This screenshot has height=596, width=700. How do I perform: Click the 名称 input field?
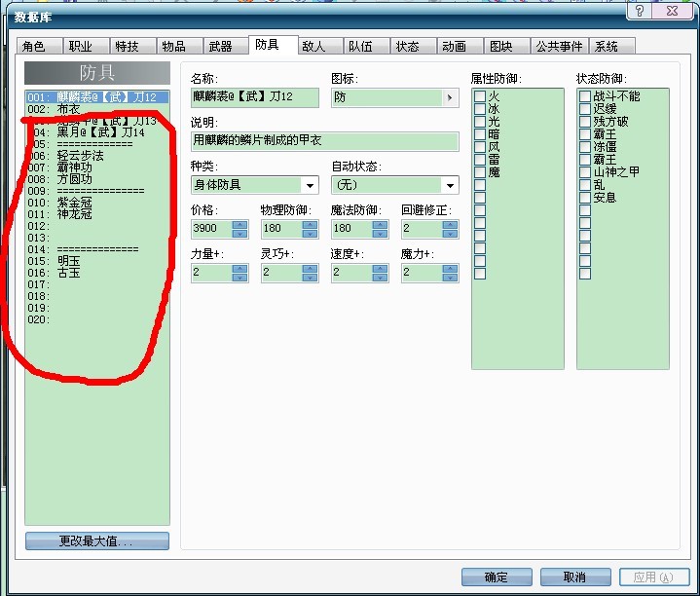point(255,96)
